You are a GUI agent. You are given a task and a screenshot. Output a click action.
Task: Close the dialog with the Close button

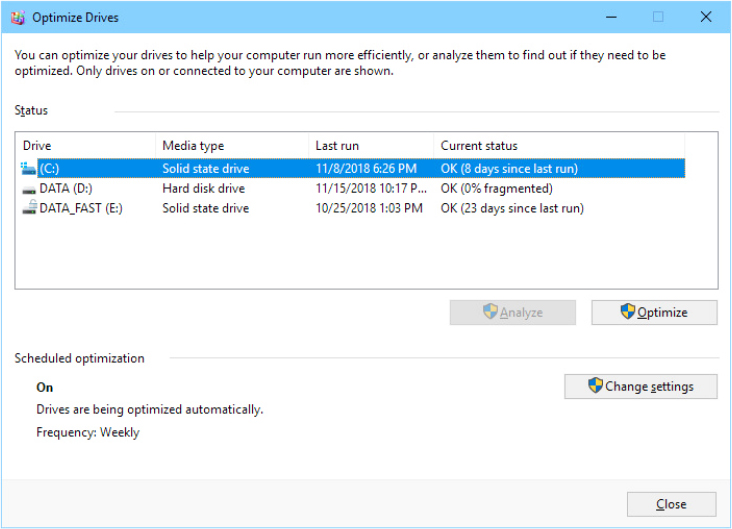pyautogui.click(x=671, y=504)
